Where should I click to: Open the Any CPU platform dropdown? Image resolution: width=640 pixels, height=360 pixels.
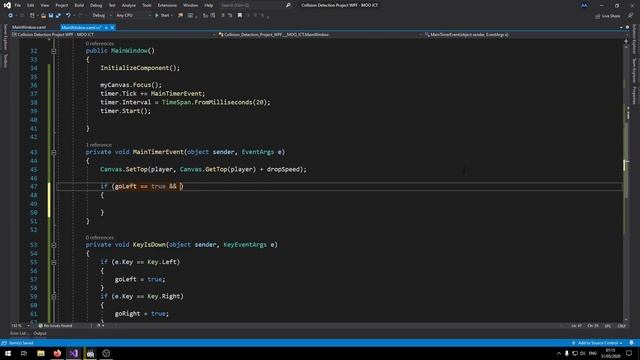133,16
